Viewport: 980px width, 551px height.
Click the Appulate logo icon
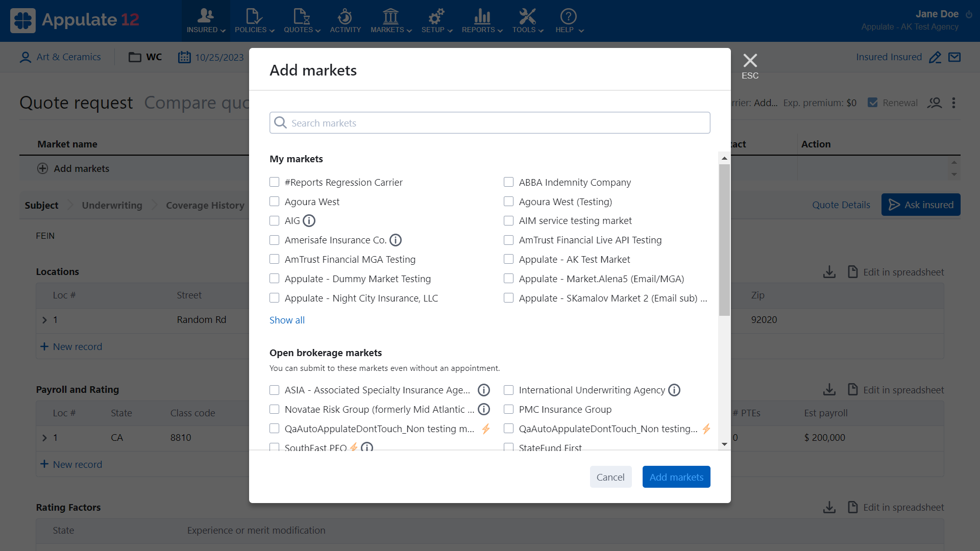pos(23,20)
